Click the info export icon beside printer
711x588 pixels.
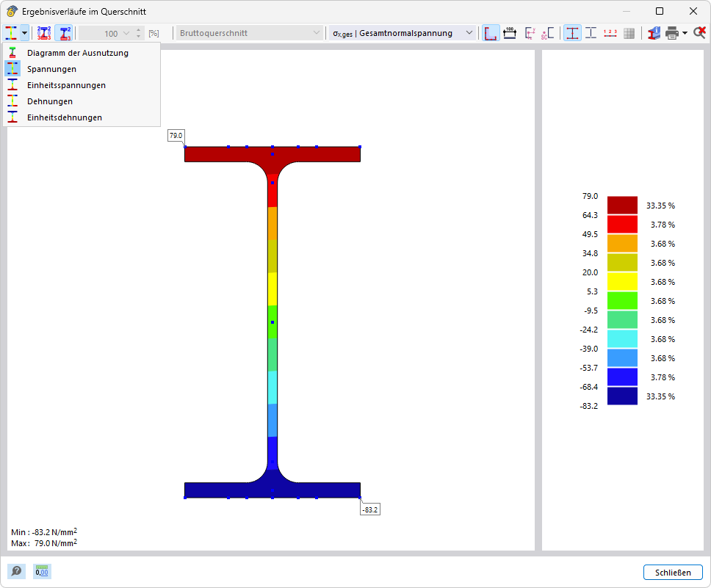click(653, 33)
